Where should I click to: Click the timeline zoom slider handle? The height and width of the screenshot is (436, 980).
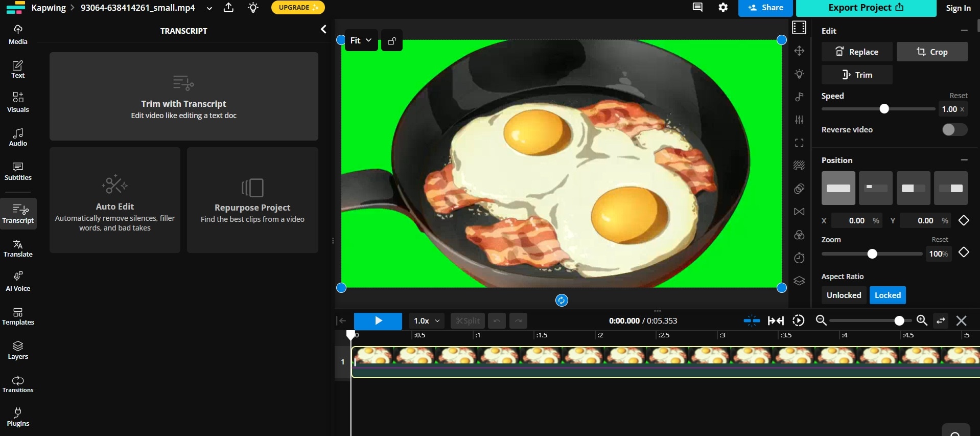[899, 321]
